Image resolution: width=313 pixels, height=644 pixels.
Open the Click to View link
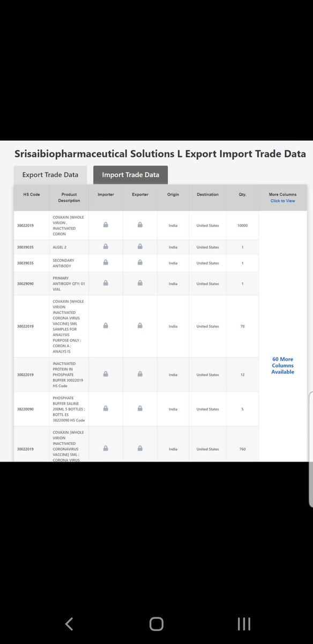point(282,201)
